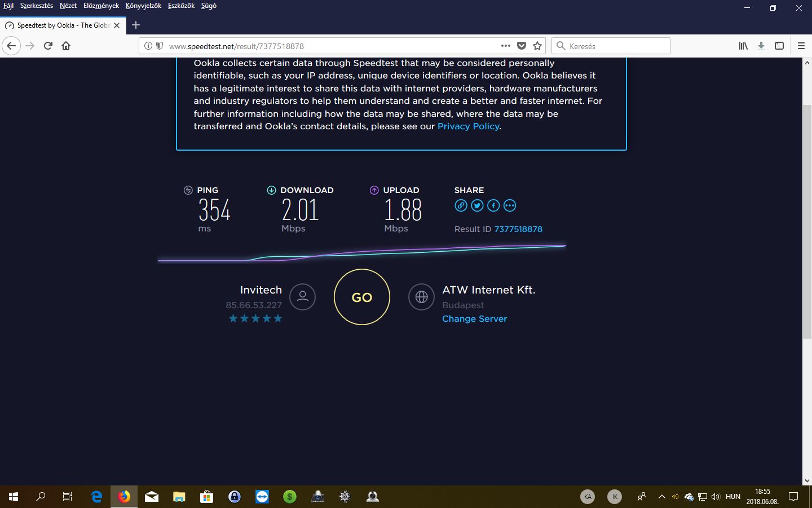Show downloads panel
The image size is (812, 508).
click(761, 46)
